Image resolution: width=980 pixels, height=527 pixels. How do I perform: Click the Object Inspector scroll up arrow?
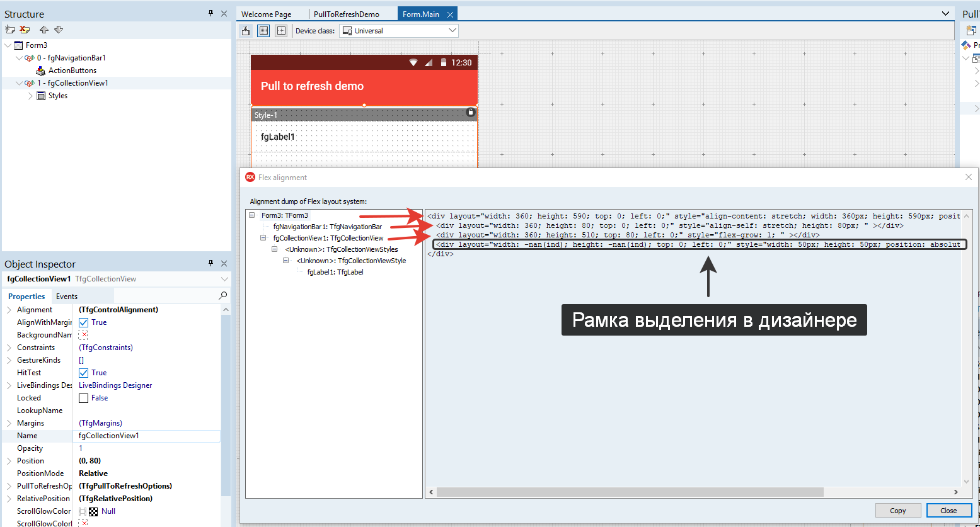pos(226,310)
